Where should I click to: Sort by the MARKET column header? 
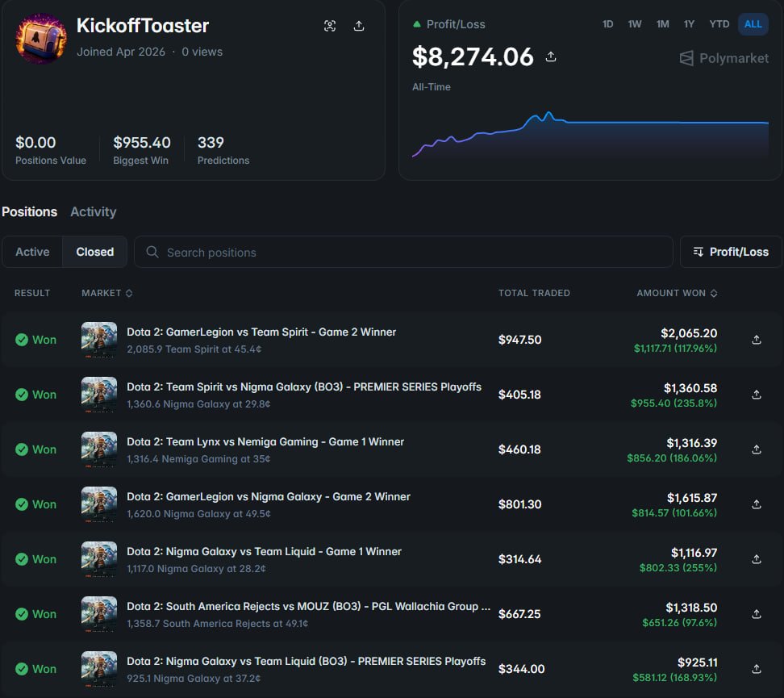coord(107,293)
